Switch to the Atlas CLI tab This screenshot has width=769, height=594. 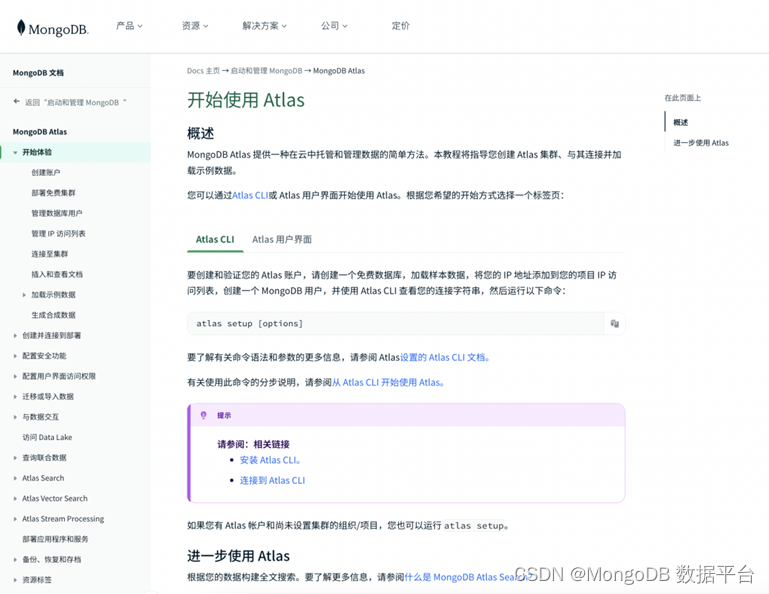215,239
